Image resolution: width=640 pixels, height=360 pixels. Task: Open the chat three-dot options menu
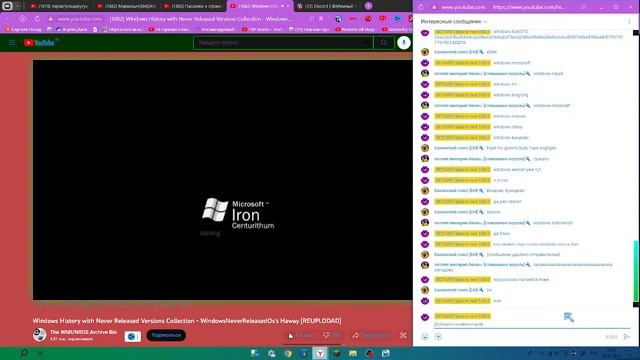click(x=629, y=21)
